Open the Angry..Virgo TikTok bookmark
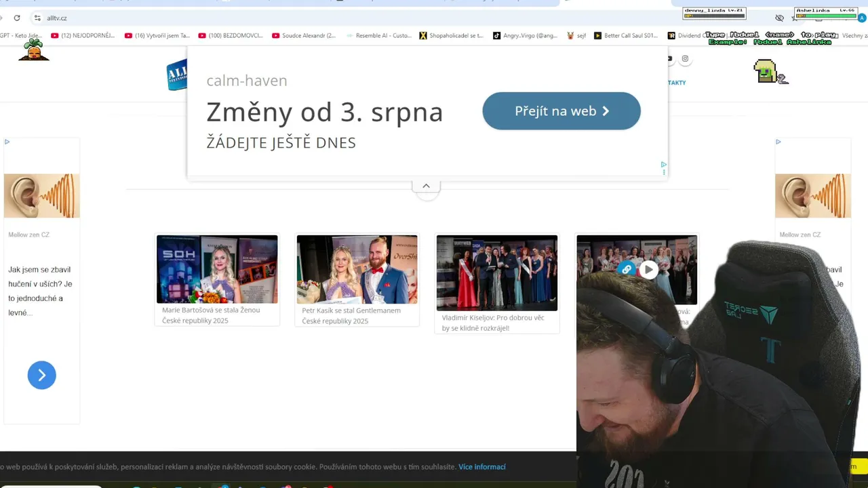 [x=525, y=35]
